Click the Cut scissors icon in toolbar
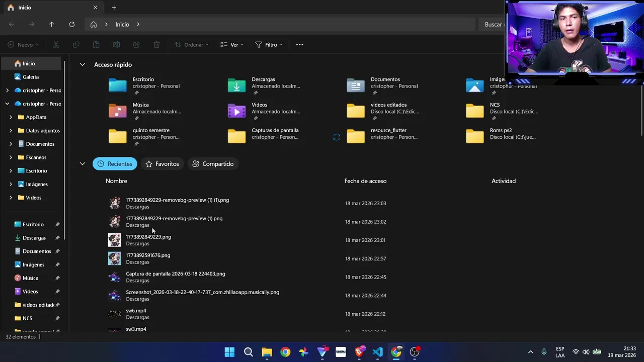This screenshot has width=644, height=362. point(56,45)
